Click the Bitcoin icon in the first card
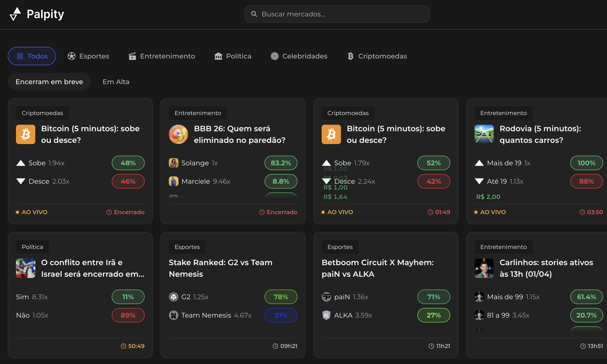The height and width of the screenshot is (364, 607). [26, 134]
